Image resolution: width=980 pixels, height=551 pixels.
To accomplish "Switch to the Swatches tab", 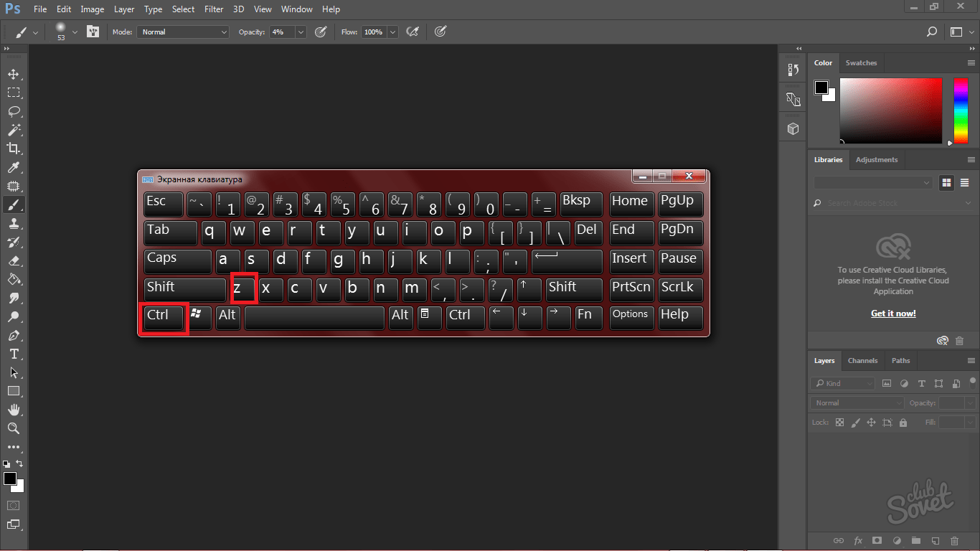I will [861, 63].
